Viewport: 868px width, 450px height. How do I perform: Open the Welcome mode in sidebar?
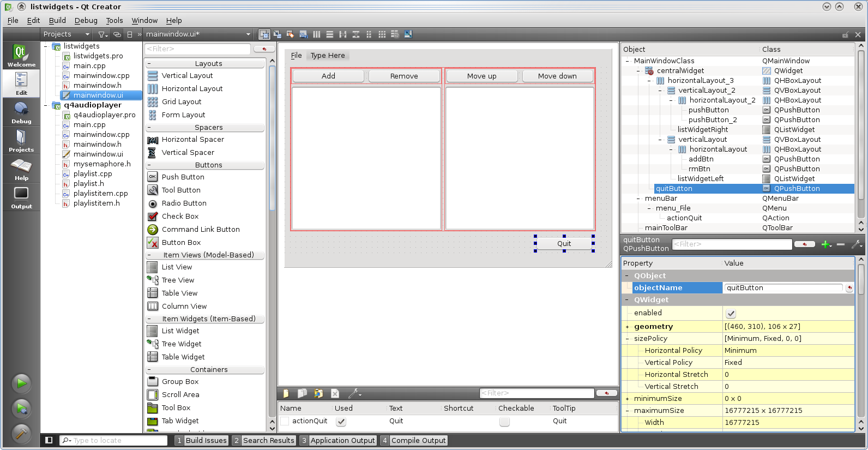(21, 56)
